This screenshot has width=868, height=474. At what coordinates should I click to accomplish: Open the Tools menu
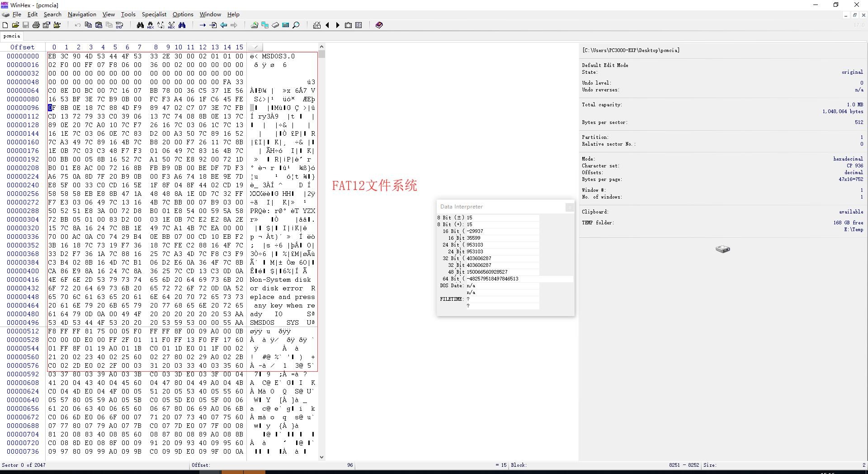click(128, 14)
